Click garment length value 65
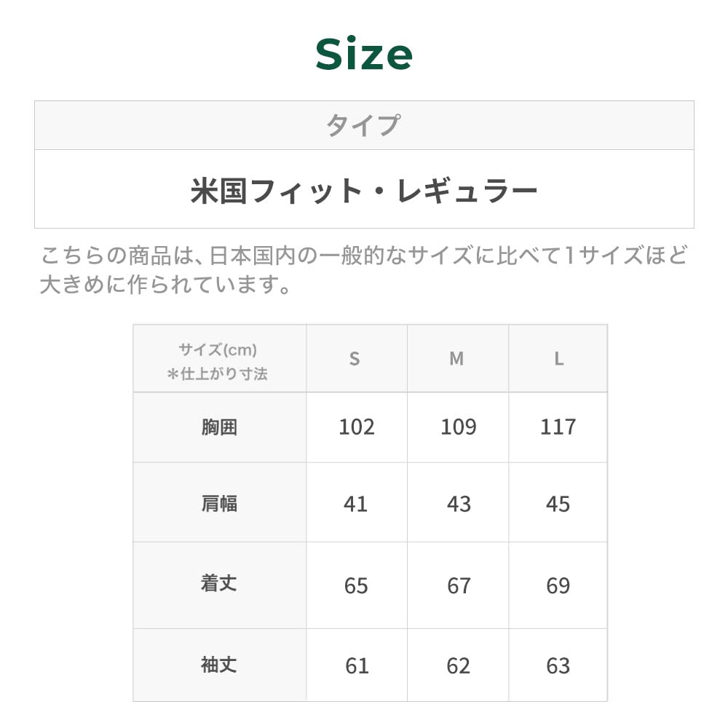The width and height of the screenshot is (728, 728). pyautogui.click(x=356, y=585)
